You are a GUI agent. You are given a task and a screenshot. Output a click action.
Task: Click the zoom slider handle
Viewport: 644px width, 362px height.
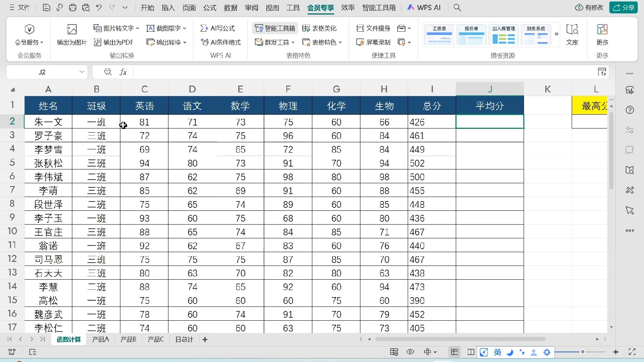(x=583, y=352)
